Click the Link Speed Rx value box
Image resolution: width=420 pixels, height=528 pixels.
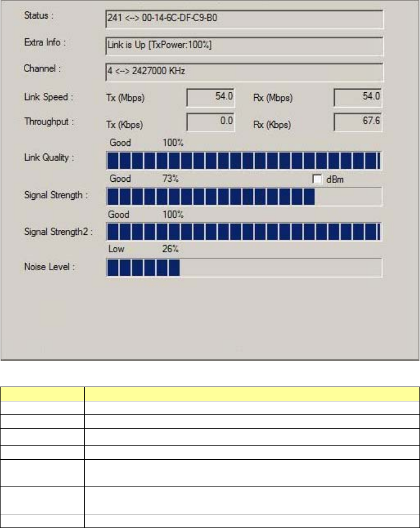(x=358, y=97)
